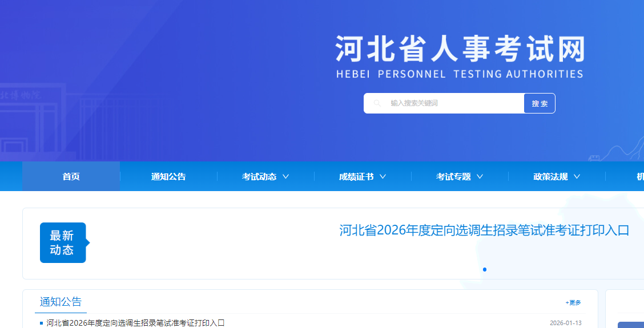Expand the chevron next to 政策法规
The image size is (644, 328).
(577, 177)
